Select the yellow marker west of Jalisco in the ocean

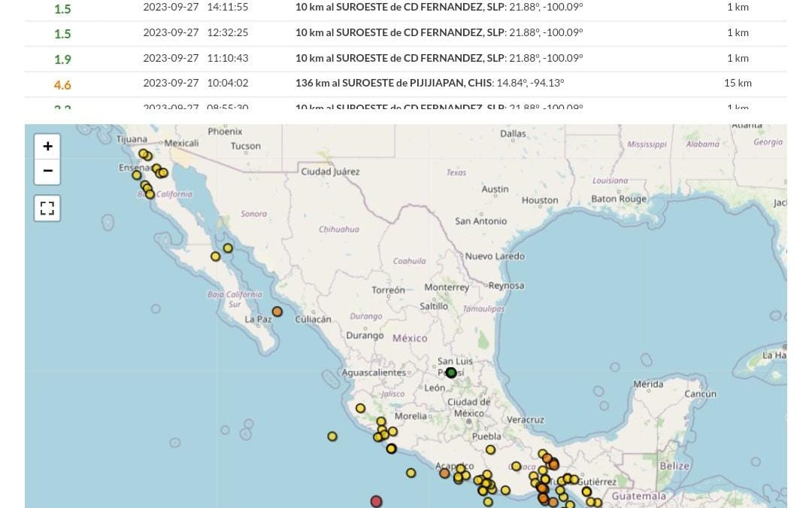332,437
